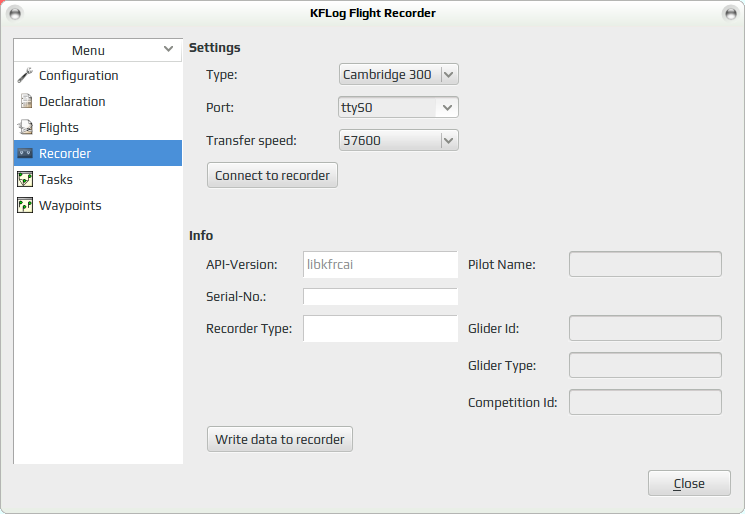This screenshot has width=745, height=514.
Task: Select Recorder in the side menu
Action: tap(98, 153)
